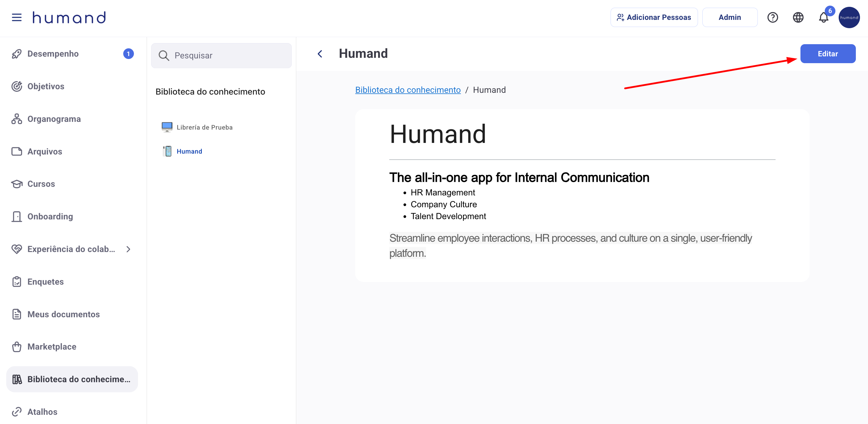
Task: Click the Meus documentos file icon
Action: (17, 314)
